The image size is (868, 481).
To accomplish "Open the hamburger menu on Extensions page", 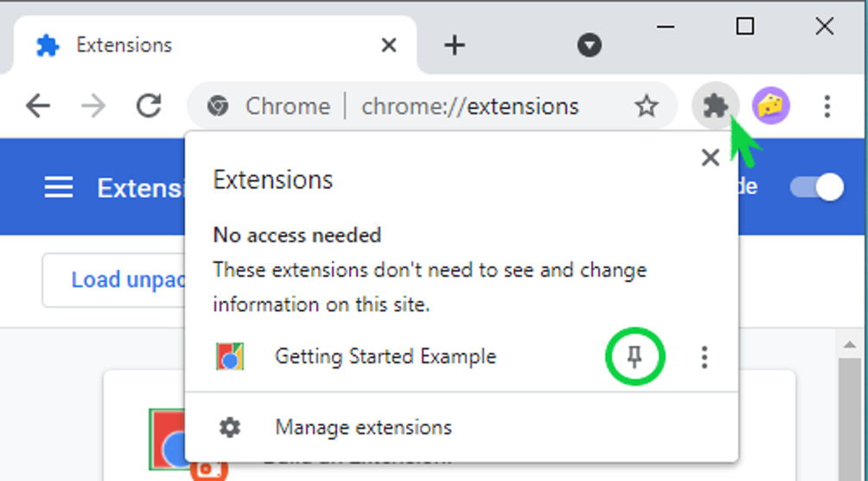I will [x=59, y=188].
